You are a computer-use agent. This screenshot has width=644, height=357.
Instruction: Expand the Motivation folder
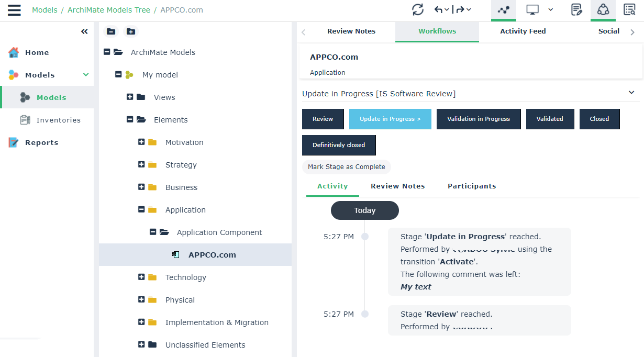141,142
